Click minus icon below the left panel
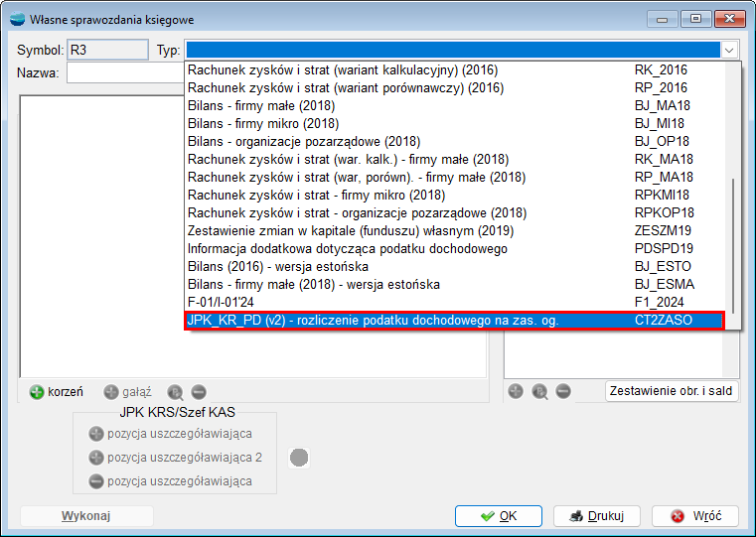The height and width of the screenshot is (537, 756). 199,392
